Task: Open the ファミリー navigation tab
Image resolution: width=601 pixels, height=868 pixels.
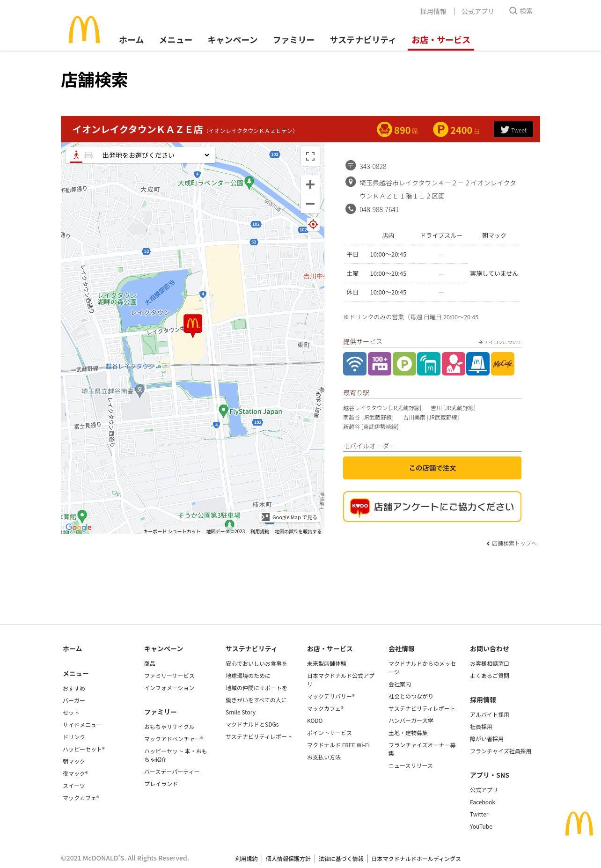Action: point(294,40)
